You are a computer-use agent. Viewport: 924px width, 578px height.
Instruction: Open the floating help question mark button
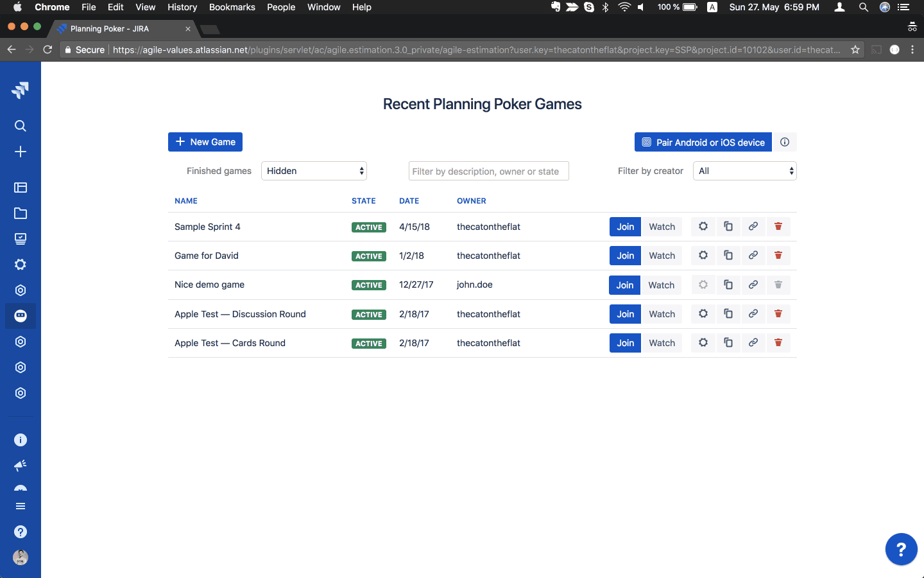901,549
